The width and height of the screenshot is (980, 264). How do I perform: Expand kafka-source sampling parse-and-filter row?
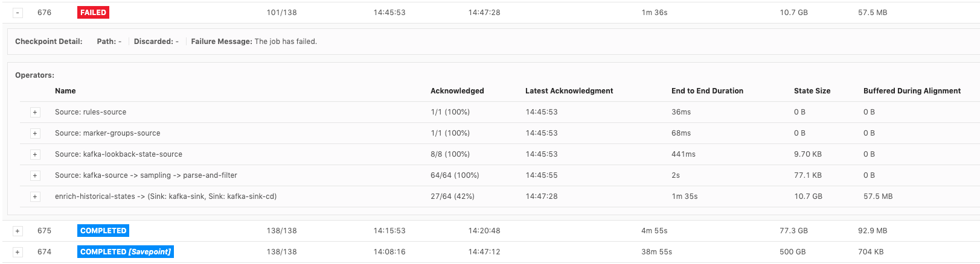pyautogui.click(x=35, y=175)
